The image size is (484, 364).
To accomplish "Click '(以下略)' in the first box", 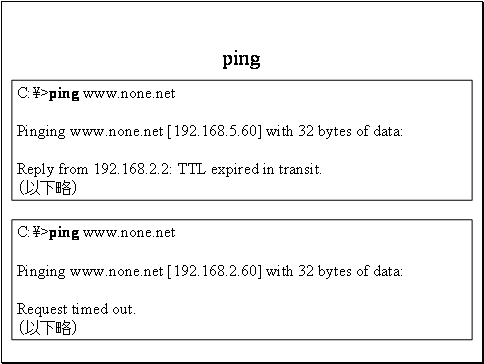I will point(47,188).
